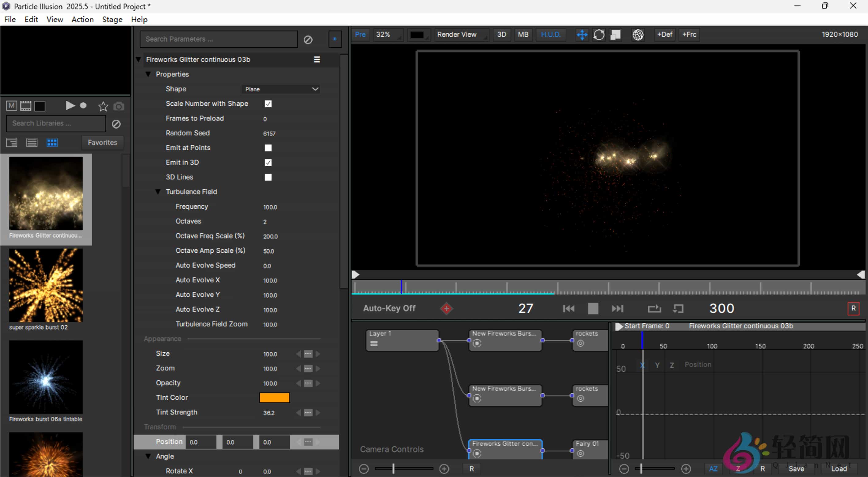
Task: Click the reset view rotation icon
Action: point(600,34)
